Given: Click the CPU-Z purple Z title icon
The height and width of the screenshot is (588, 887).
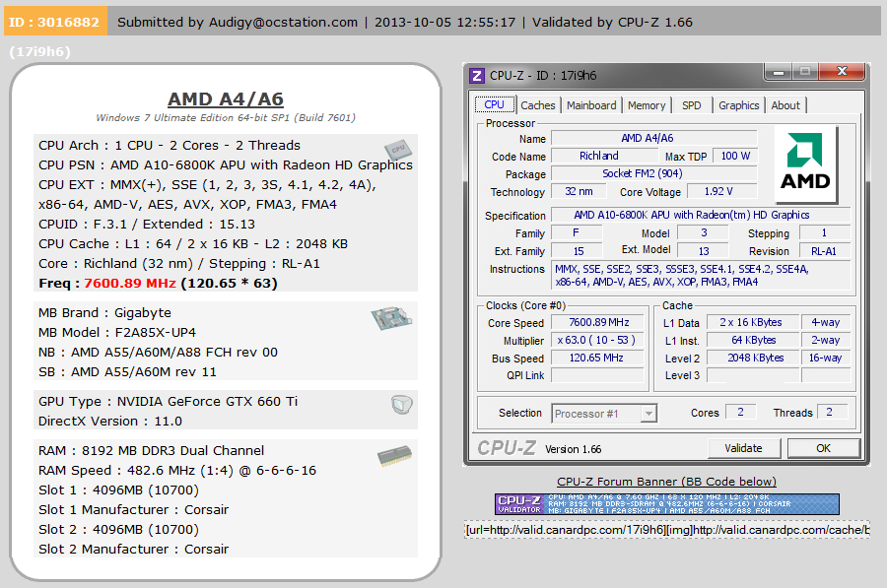Looking at the screenshot, I should click(477, 75).
